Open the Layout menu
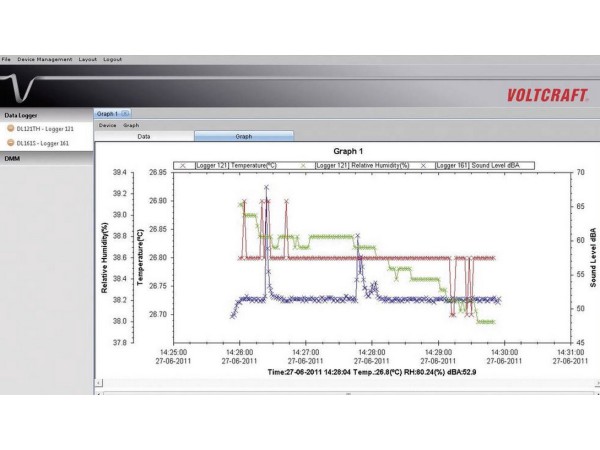The width and height of the screenshot is (600, 450). (x=88, y=59)
